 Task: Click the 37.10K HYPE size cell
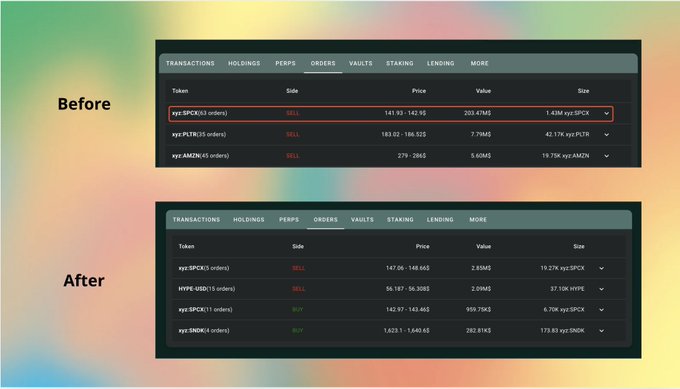click(567, 289)
